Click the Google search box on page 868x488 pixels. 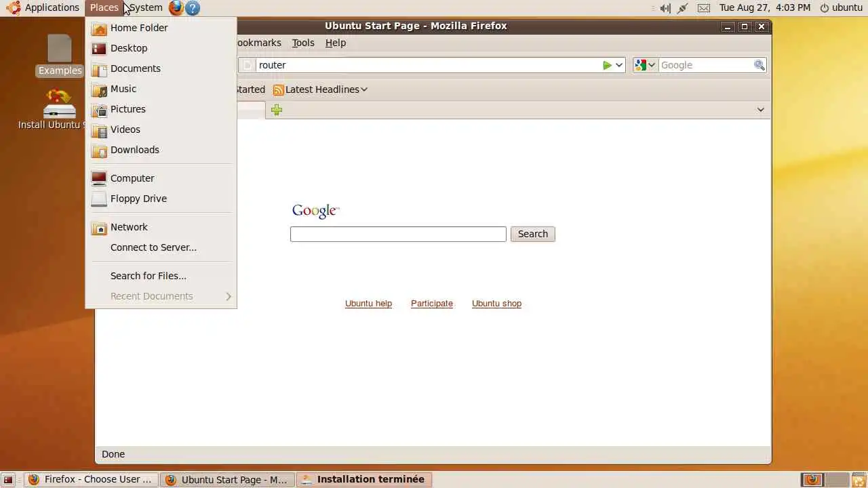(398, 234)
